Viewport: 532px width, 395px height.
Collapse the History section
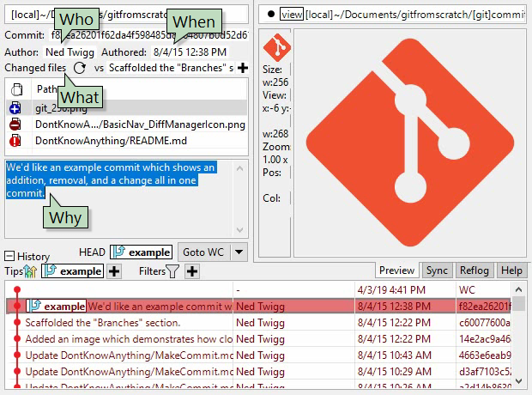[x=9, y=256]
